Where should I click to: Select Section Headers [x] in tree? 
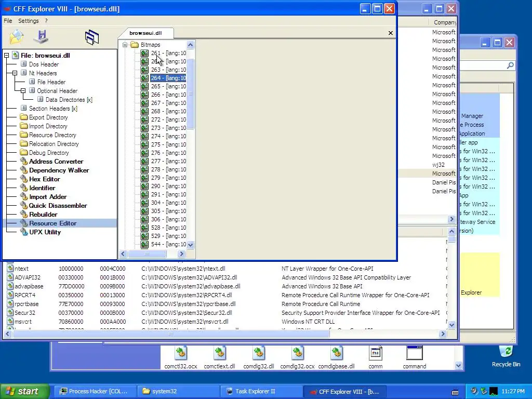pyautogui.click(x=53, y=109)
